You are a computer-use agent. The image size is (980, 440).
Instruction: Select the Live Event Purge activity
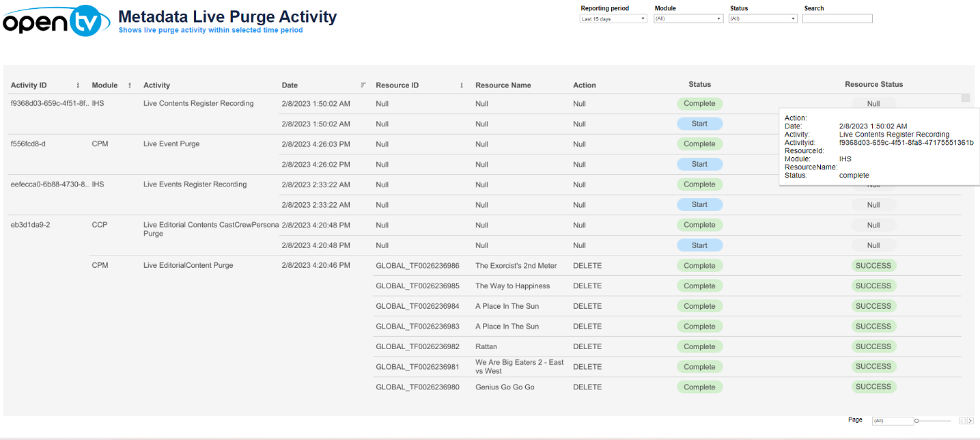click(x=171, y=144)
